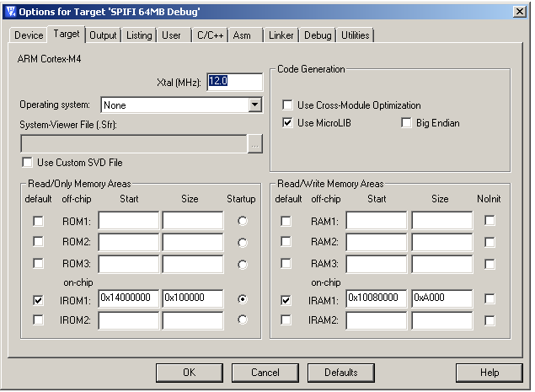Enable NoInit for RAM1
Screen dimensions: 535x392
(490, 220)
